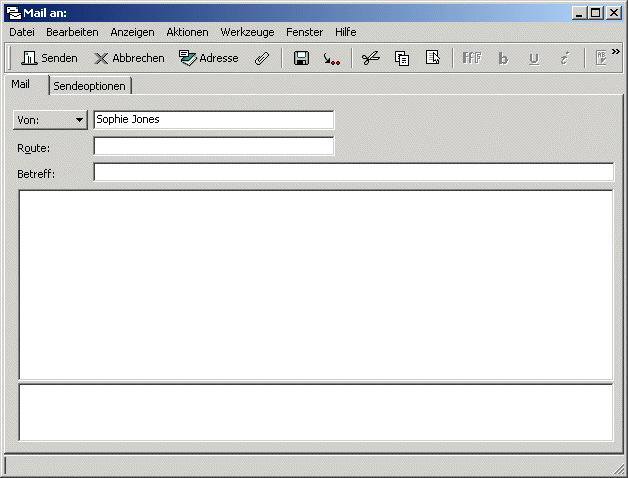
Task: Toggle underline formatting icon
Action: pos(534,59)
